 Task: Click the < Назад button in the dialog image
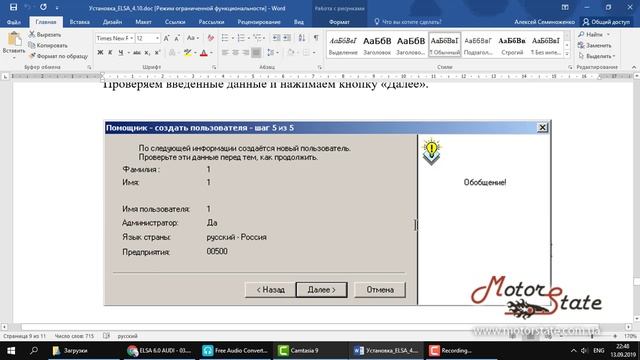(x=270, y=290)
